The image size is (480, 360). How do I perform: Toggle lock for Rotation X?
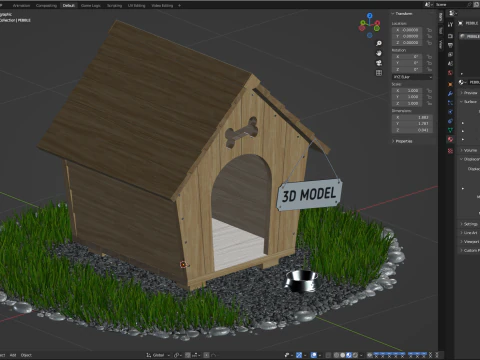(x=429, y=57)
